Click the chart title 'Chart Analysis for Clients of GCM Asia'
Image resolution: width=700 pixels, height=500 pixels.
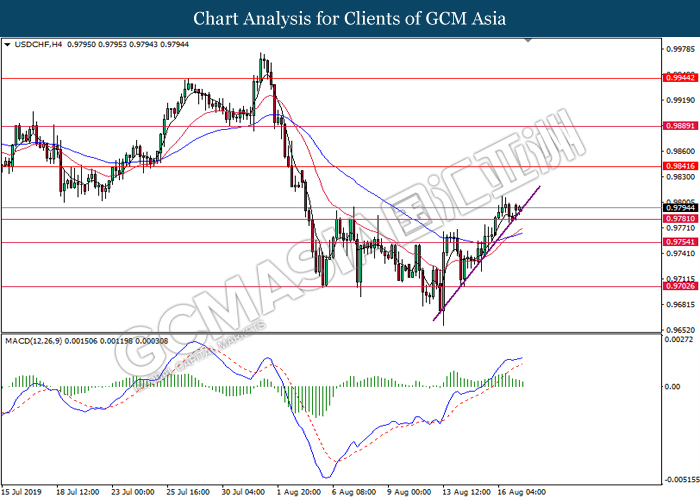point(349,18)
